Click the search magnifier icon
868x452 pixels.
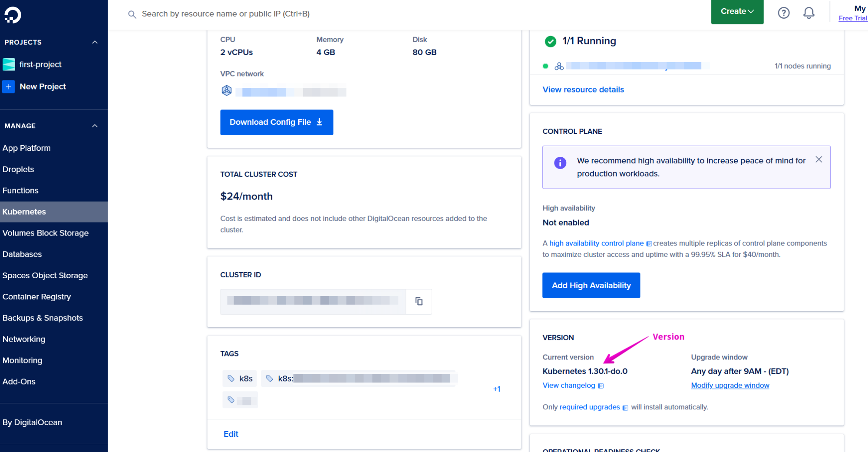coord(132,14)
